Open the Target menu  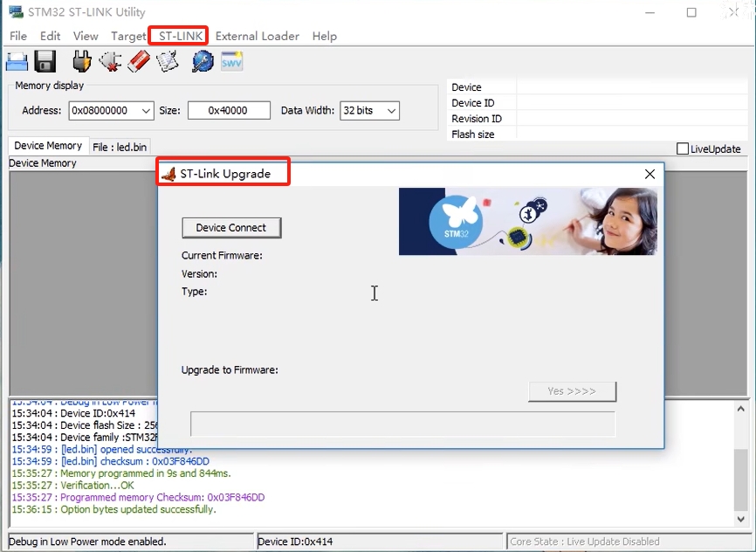128,36
